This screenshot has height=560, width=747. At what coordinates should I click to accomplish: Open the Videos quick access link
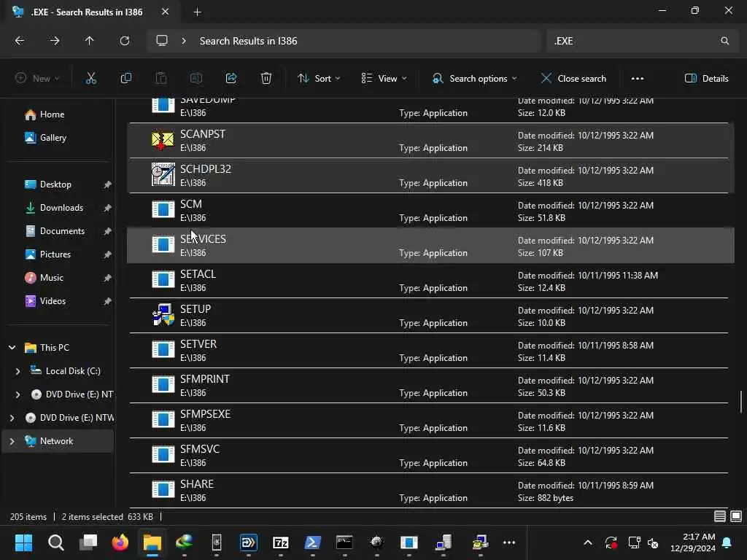tap(53, 301)
